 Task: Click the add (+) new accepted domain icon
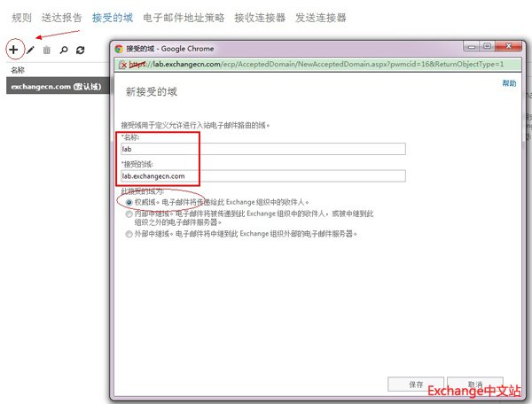[13, 50]
